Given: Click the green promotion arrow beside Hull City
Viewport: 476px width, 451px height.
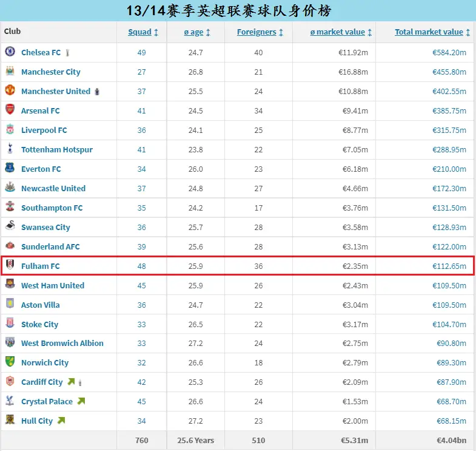Looking at the screenshot, I should 61,421.
